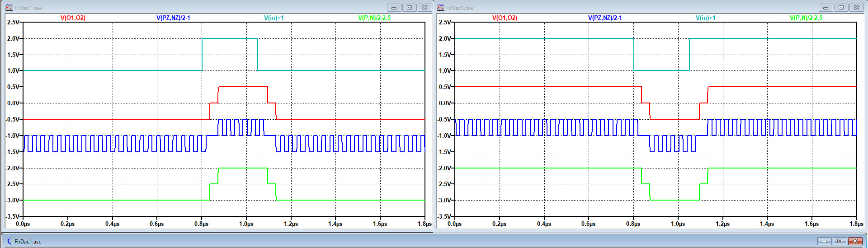Click V(P,N)/2-2.5 trace label in left plot
Screen dimensions: 868x248
(x=374, y=18)
